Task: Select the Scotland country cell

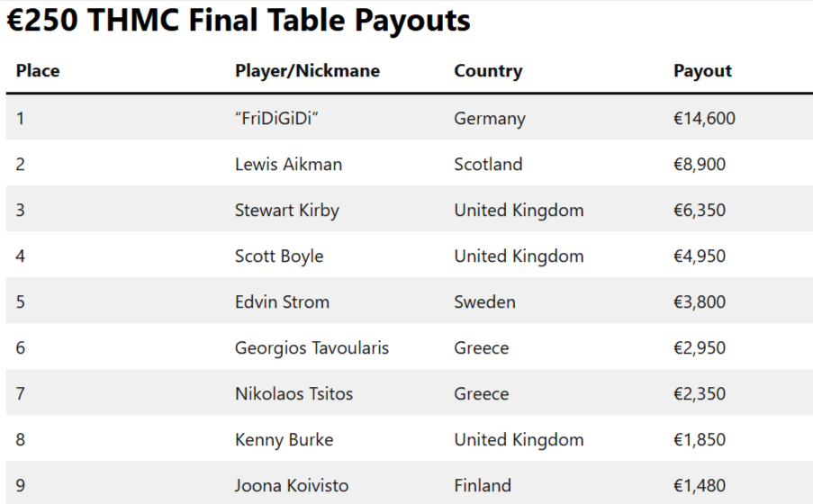Action: pos(488,165)
